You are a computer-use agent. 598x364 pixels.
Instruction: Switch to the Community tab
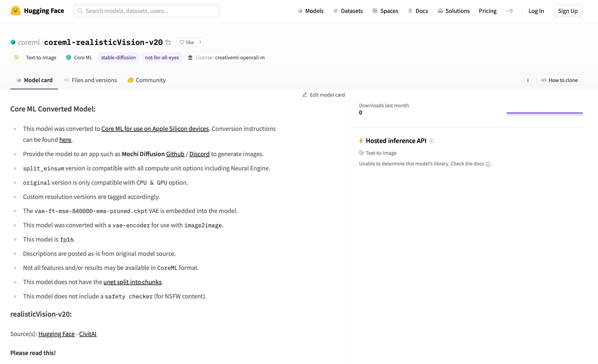coord(147,80)
